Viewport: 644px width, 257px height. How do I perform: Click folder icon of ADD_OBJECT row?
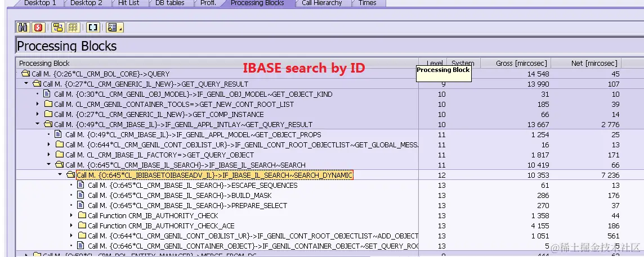click(x=82, y=236)
